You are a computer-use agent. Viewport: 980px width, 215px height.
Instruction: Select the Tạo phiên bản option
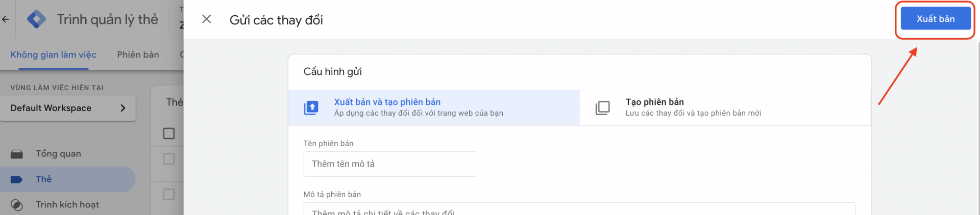click(725, 107)
